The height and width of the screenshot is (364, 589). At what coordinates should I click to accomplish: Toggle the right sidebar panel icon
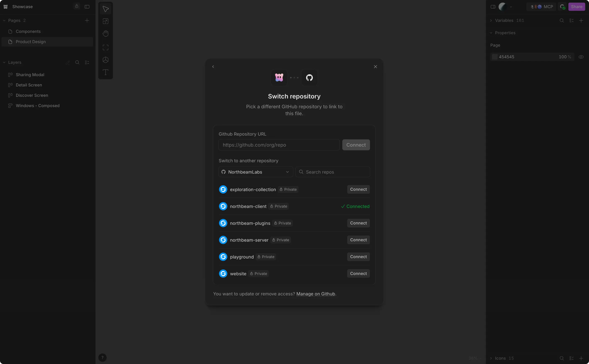[493, 7]
